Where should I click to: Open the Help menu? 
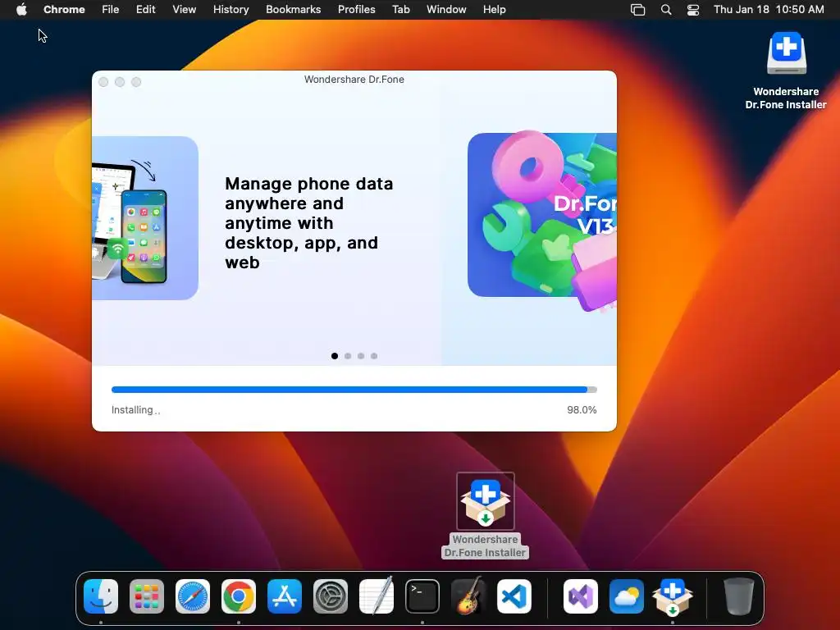[x=494, y=10]
